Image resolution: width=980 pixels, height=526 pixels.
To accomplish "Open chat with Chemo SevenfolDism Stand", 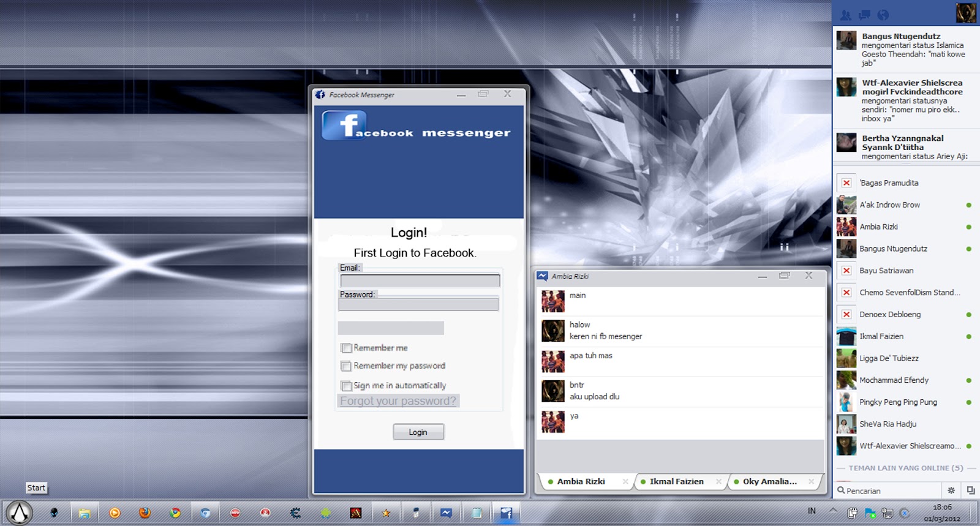I will pyautogui.click(x=905, y=292).
